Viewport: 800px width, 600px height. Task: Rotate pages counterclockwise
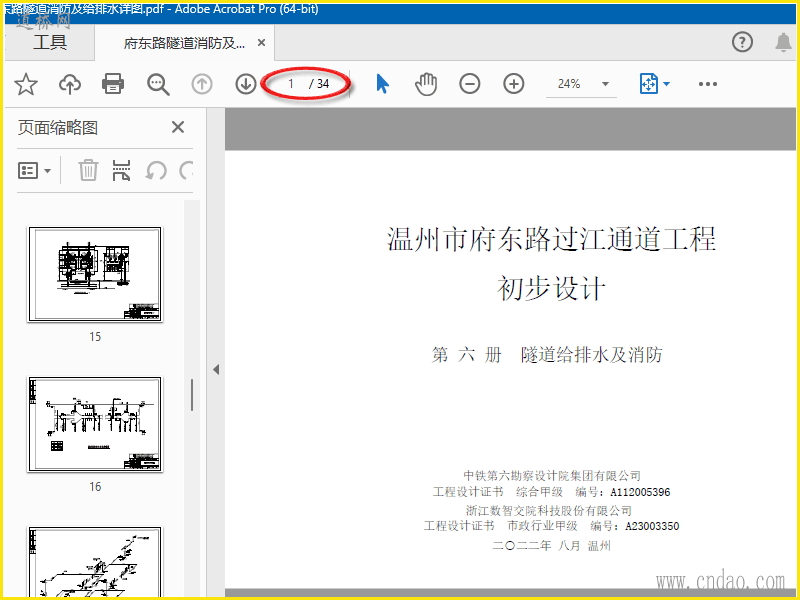[x=156, y=170]
